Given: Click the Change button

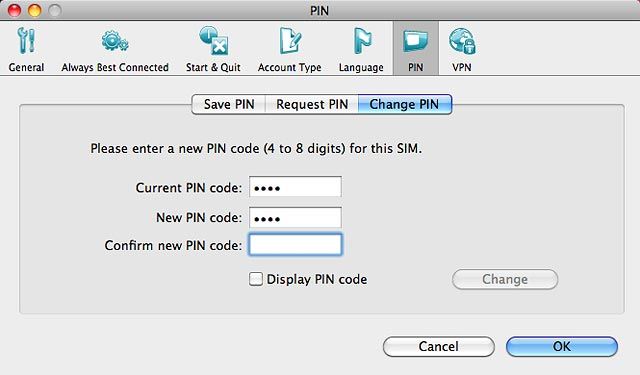Looking at the screenshot, I should [x=505, y=280].
